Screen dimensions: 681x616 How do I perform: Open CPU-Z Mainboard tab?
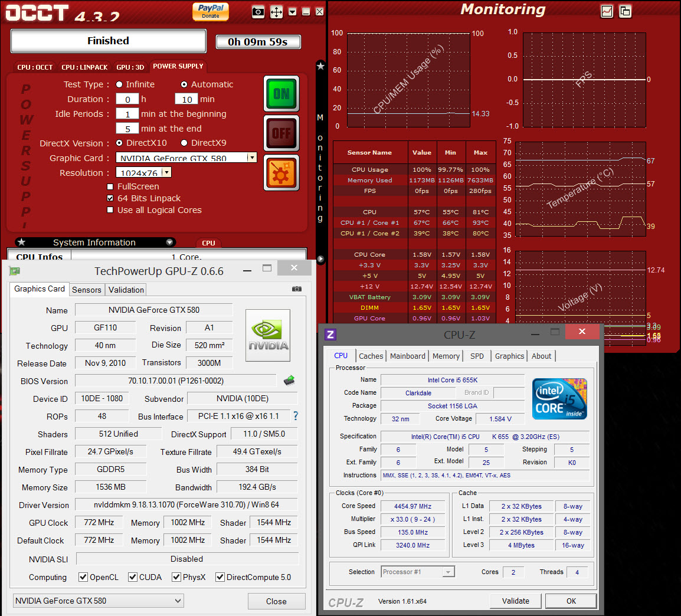pyautogui.click(x=407, y=356)
